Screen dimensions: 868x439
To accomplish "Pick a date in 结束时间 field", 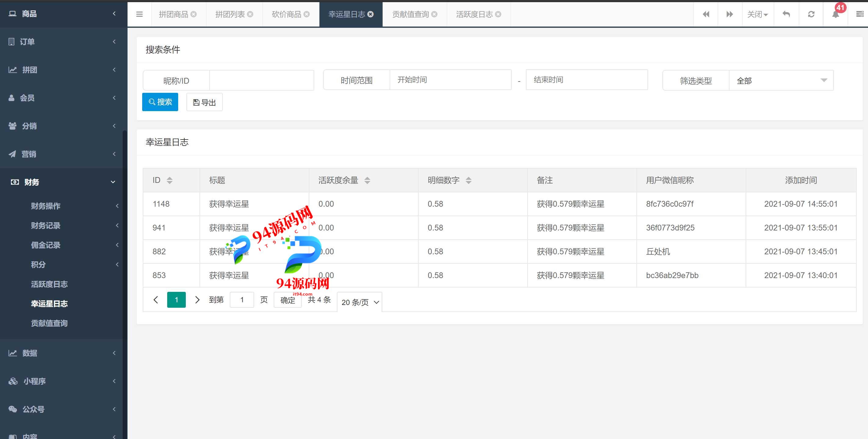I will 587,80.
